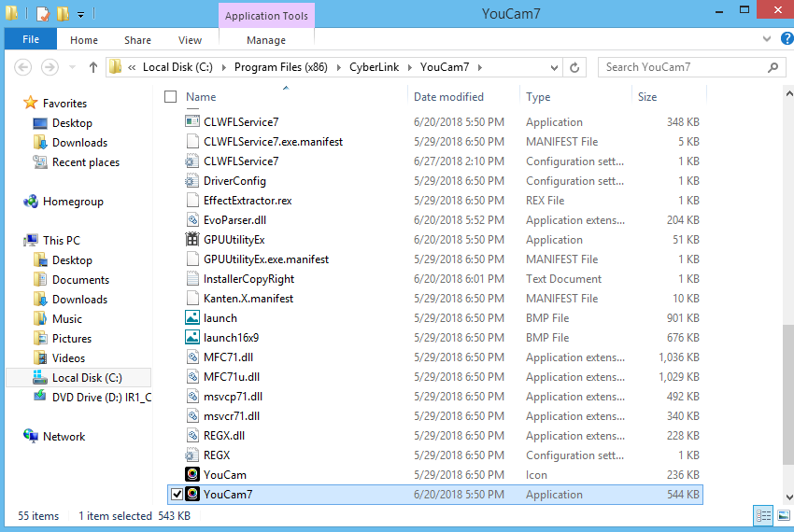Click the Favorites star icon
The height and width of the screenshot is (532, 794).
[31, 103]
